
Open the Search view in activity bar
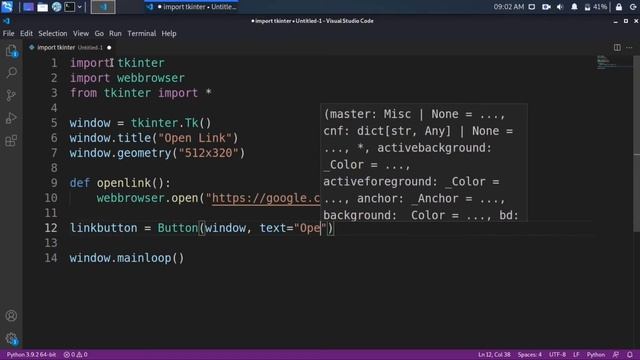click(11, 73)
